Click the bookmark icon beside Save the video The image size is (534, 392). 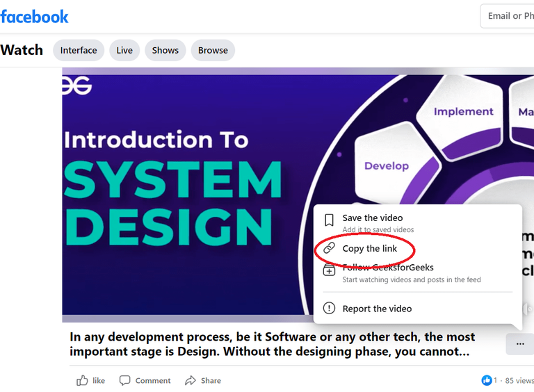click(329, 220)
